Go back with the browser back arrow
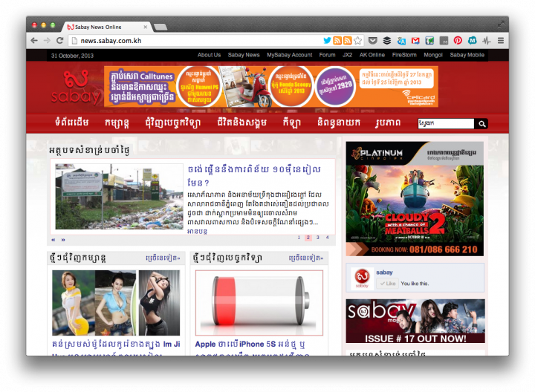Screen dimensions: 535x392 34,41
